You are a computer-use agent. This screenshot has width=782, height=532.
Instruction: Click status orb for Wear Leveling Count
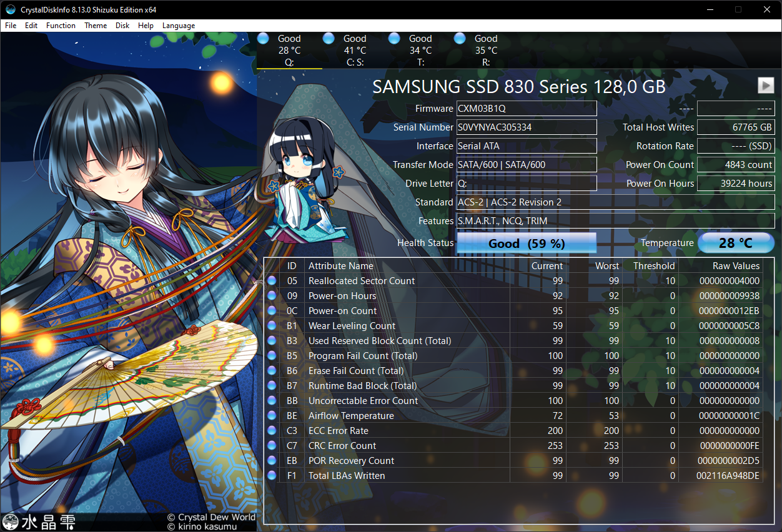(x=272, y=326)
